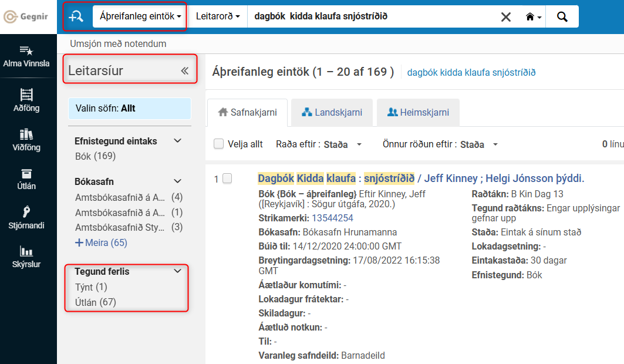Check the Velja allt checkbox

pos(218,144)
